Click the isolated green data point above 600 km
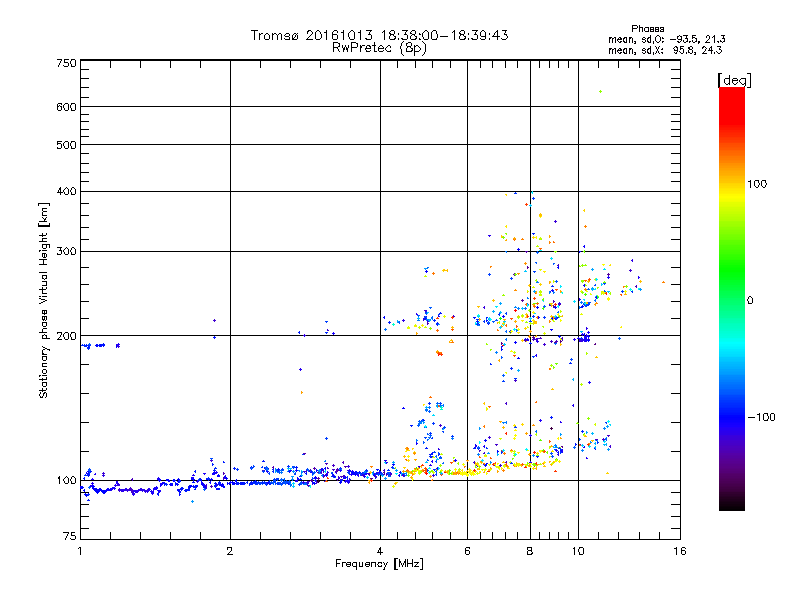The width and height of the screenshot is (800, 600). pyautogui.click(x=601, y=92)
